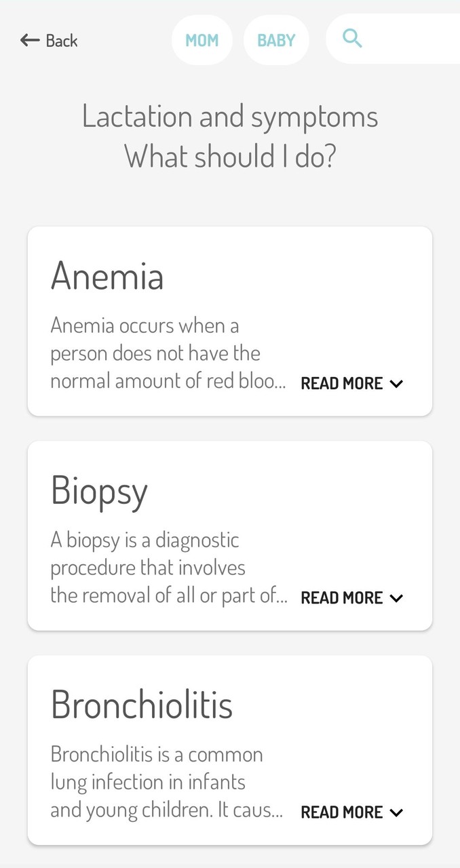Expand the Anemia card with its chevron
This screenshot has height=868, width=460.
[396, 383]
